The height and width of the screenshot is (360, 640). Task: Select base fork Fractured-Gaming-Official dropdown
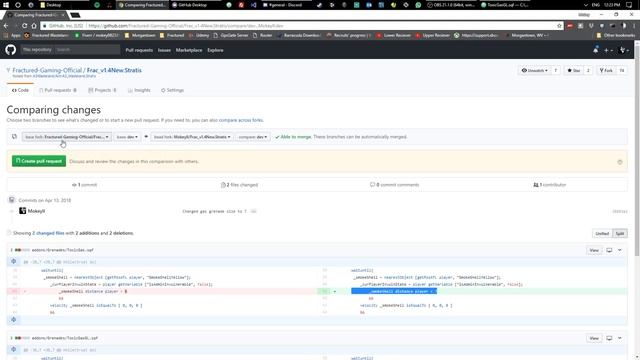pyautogui.click(x=66, y=137)
